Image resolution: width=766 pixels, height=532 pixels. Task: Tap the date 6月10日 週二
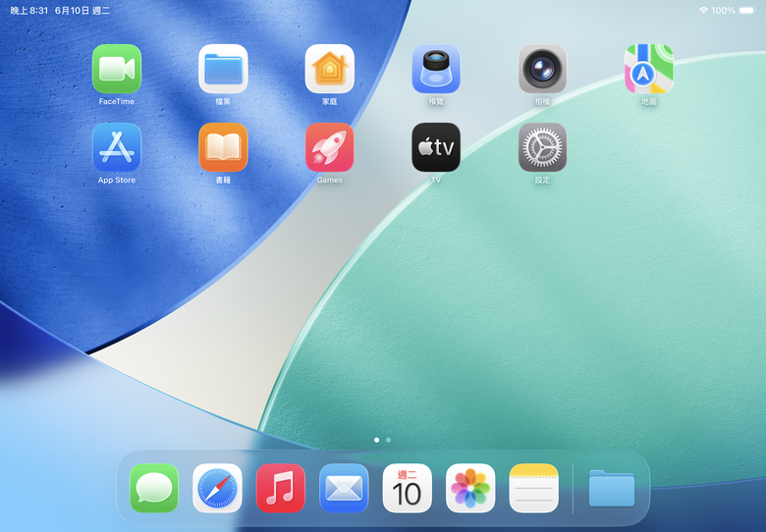tap(82, 11)
